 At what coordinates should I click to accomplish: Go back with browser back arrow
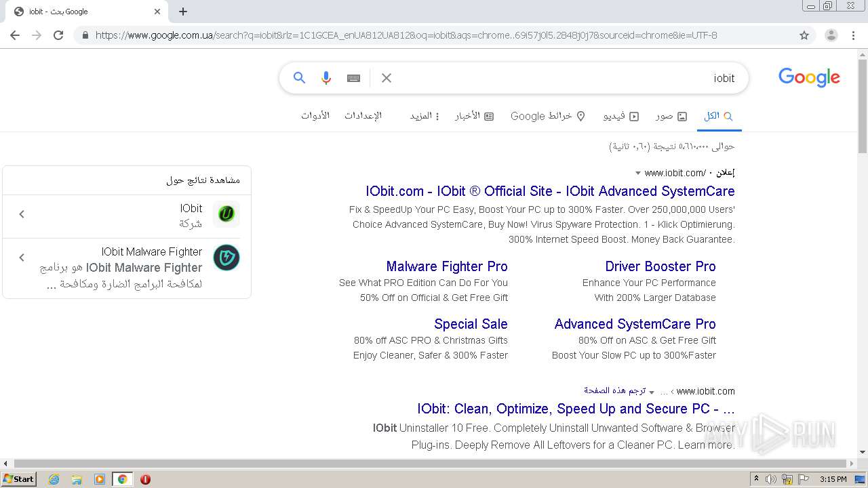coord(15,35)
